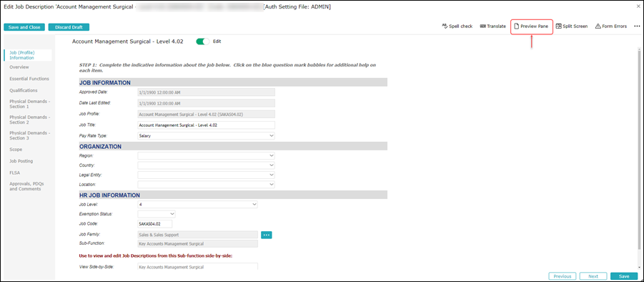Click the View Side-by-Side field

(197, 266)
